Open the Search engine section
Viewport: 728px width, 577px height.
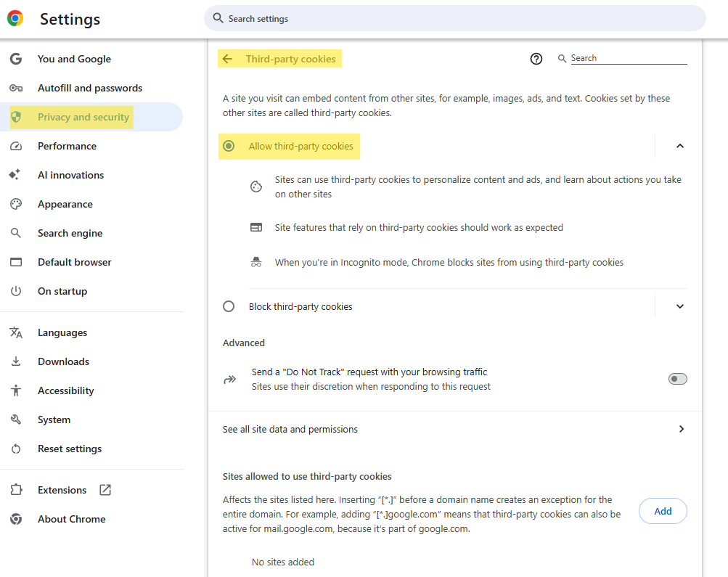[x=70, y=233]
